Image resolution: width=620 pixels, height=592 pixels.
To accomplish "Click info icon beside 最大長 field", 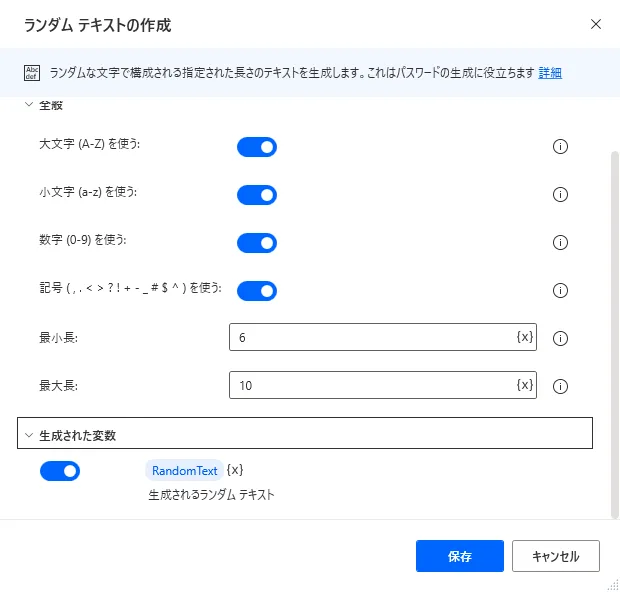I will click(x=560, y=386).
